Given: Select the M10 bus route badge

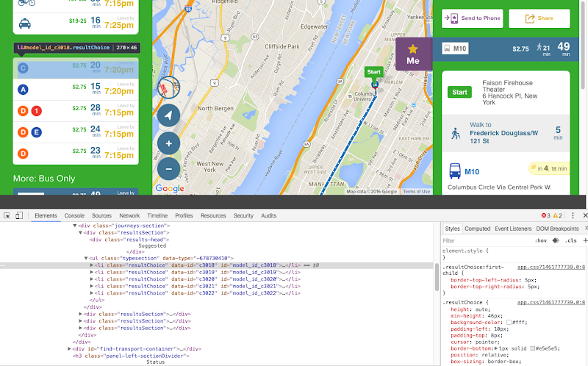Looking at the screenshot, I should (455, 49).
